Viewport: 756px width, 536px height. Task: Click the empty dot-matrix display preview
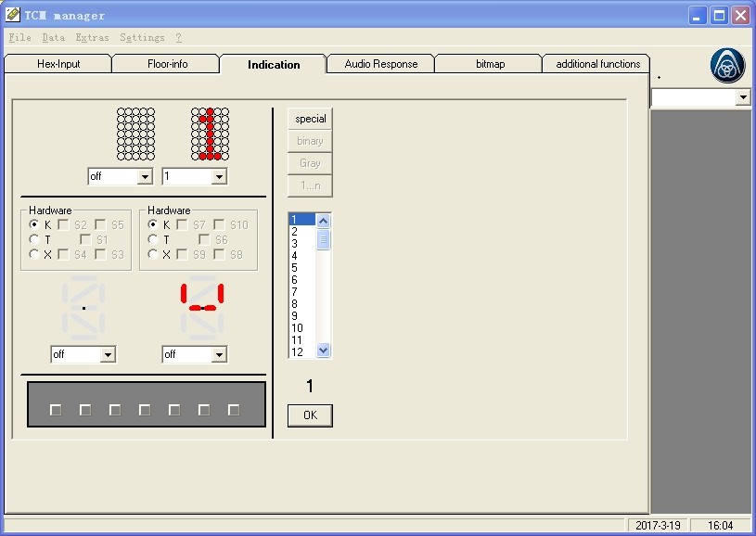pyautogui.click(x=135, y=134)
